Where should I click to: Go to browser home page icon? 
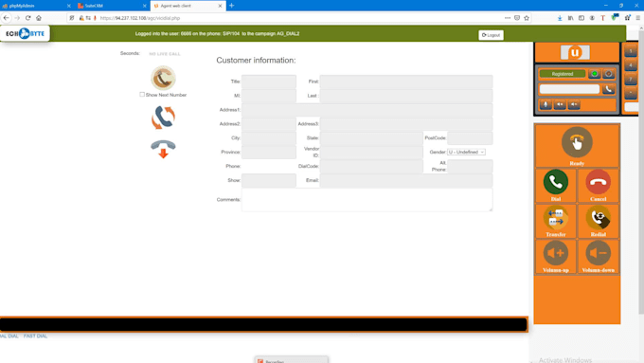(39, 18)
